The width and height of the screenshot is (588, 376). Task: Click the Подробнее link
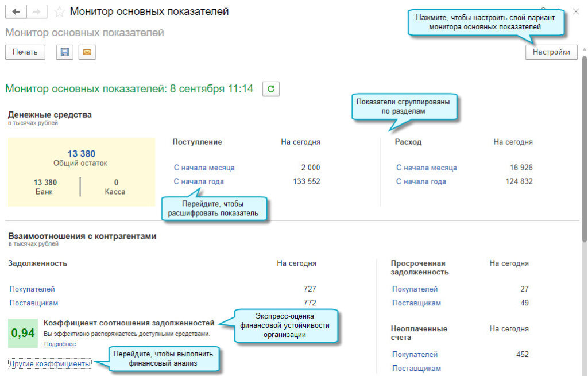click(60, 344)
